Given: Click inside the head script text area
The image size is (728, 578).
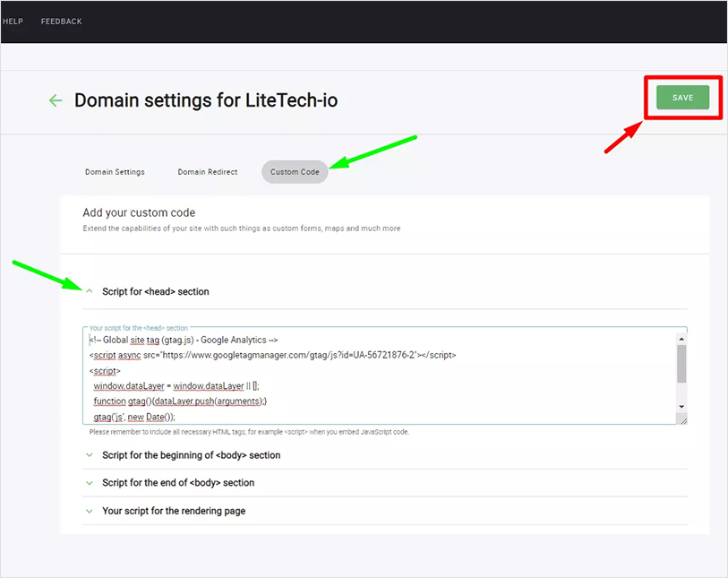Looking at the screenshot, I should pos(358,376).
